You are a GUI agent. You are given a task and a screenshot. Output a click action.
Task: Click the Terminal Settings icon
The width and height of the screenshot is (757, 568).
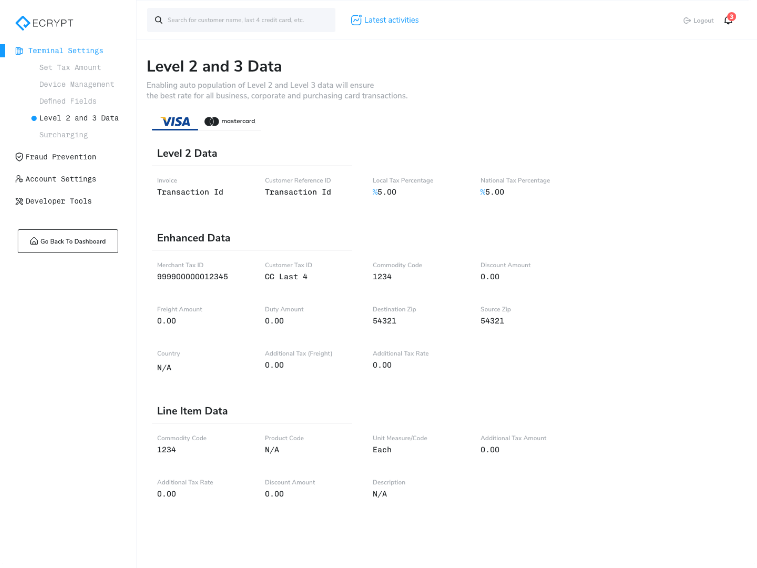[x=19, y=50]
